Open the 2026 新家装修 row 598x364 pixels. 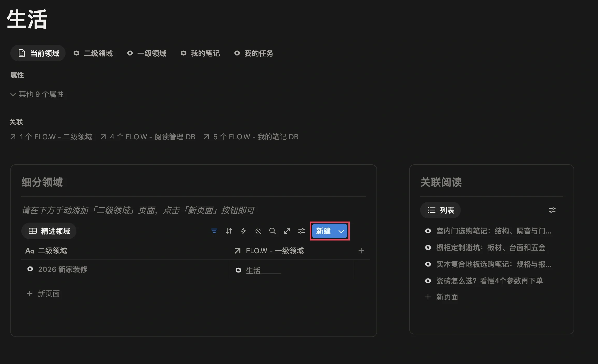(63, 269)
